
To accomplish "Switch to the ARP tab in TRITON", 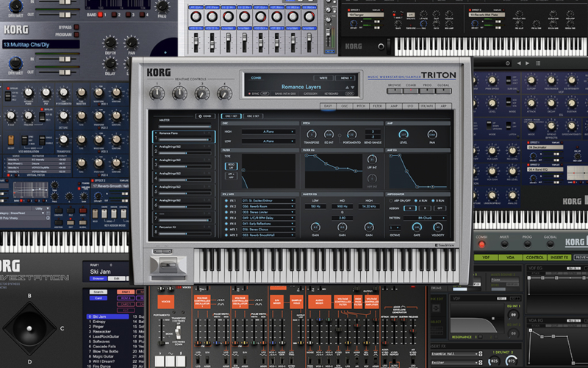I will [x=443, y=106].
